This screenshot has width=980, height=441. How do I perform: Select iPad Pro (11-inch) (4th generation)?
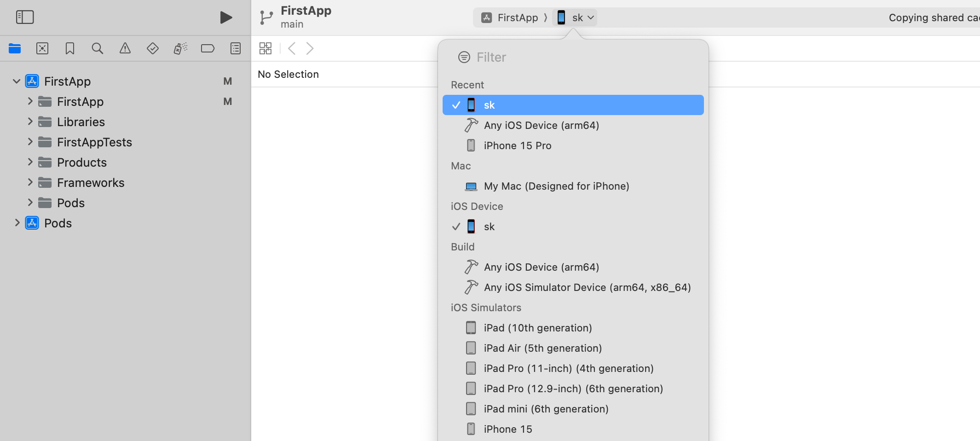pyautogui.click(x=573, y=368)
